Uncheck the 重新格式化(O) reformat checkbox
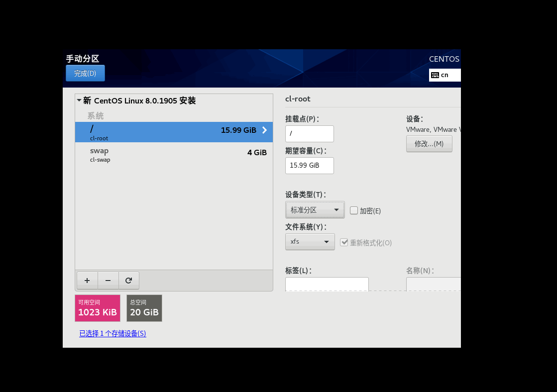The image size is (557, 392). tap(344, 242)
